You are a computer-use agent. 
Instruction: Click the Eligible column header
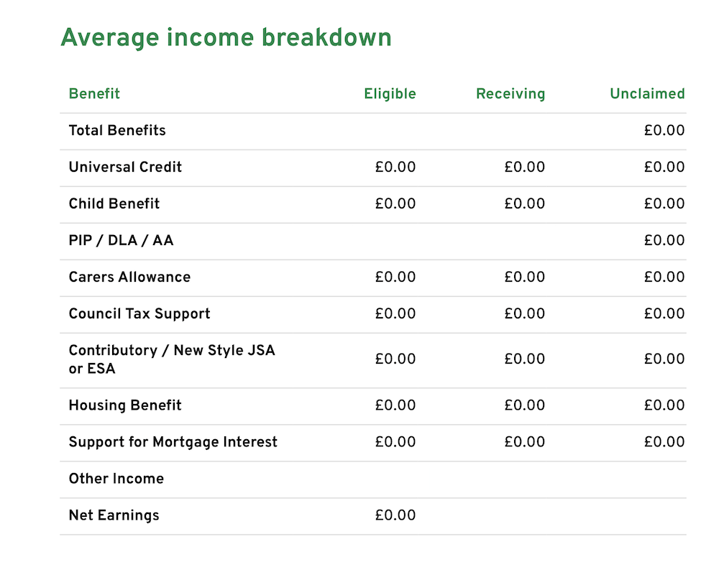coord(390,94)
